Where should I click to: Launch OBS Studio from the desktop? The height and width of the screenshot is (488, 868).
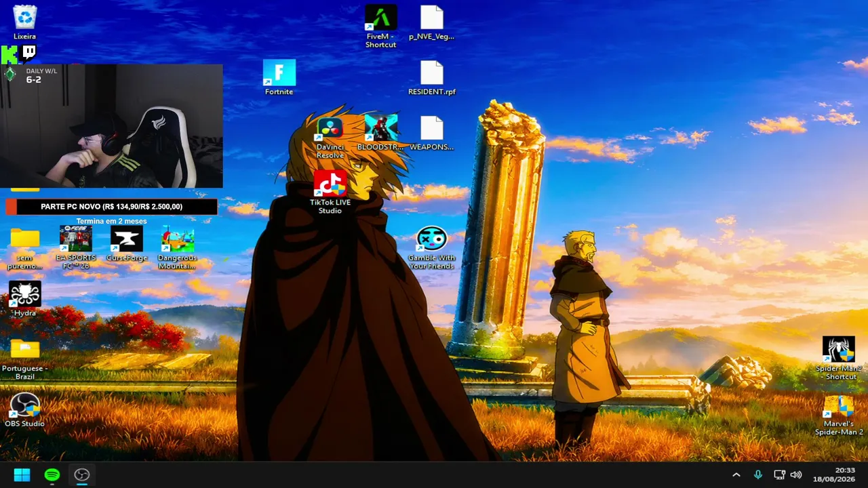[x=25, y=409]
